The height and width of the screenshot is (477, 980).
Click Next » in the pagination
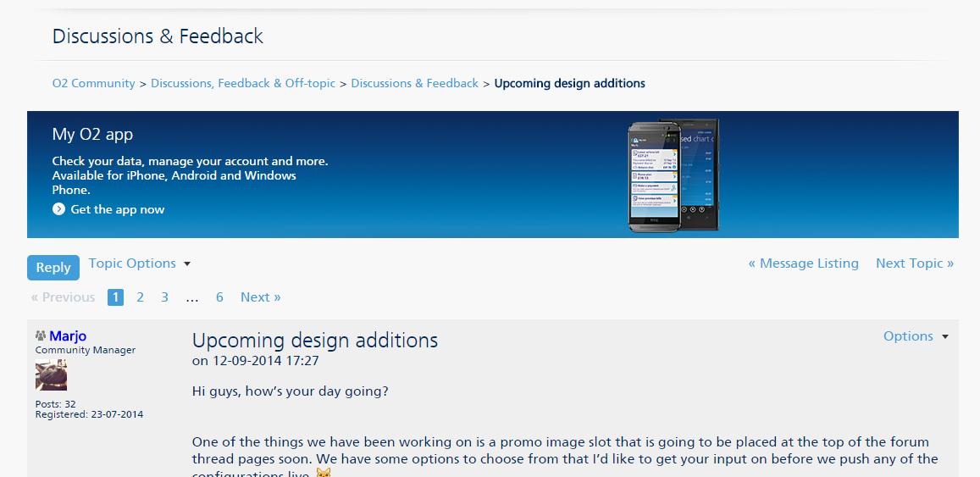pyautogui.click(x=260, y=297)
